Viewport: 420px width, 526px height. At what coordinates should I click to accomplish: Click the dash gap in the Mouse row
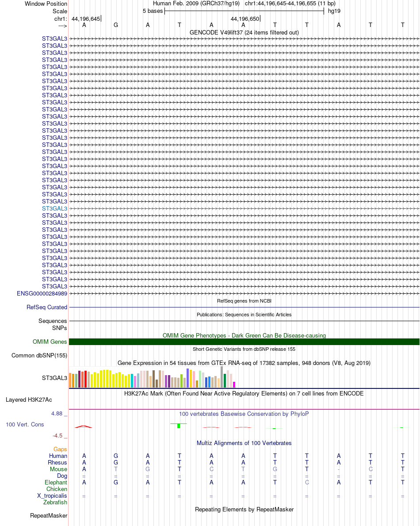[x=339, y=469]
